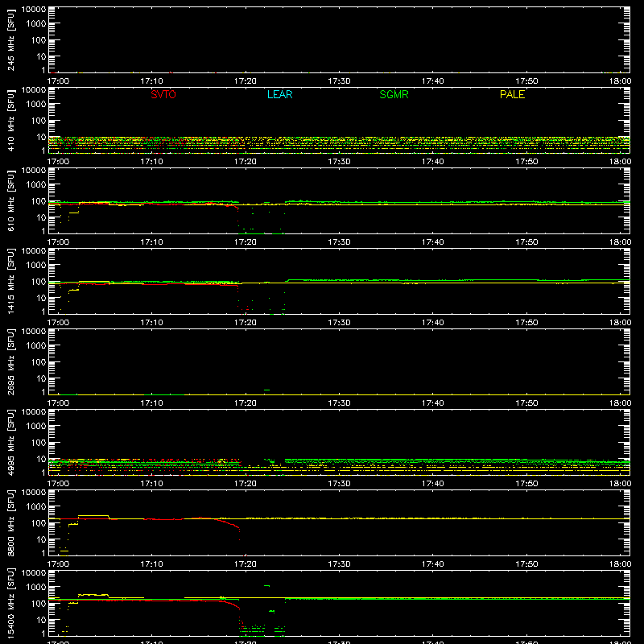Click 18:00 under the 8800 MHz panel

(x=620, y=564)
